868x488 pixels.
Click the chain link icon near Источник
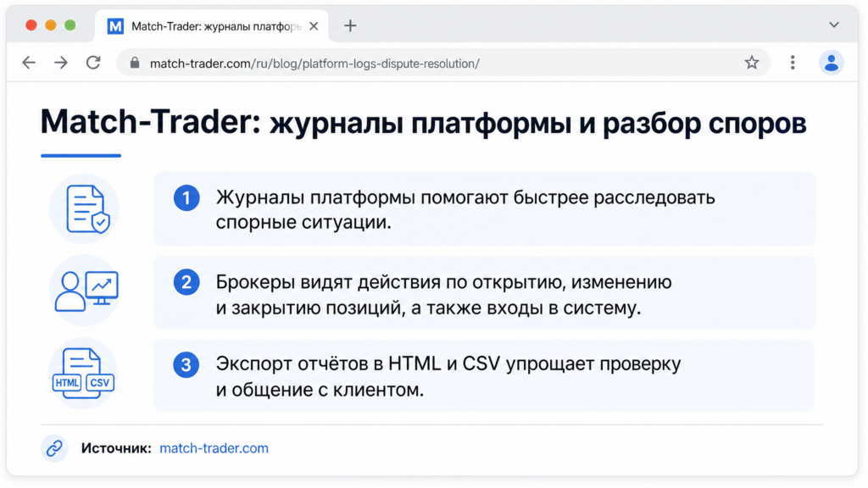tap(54, 448)
